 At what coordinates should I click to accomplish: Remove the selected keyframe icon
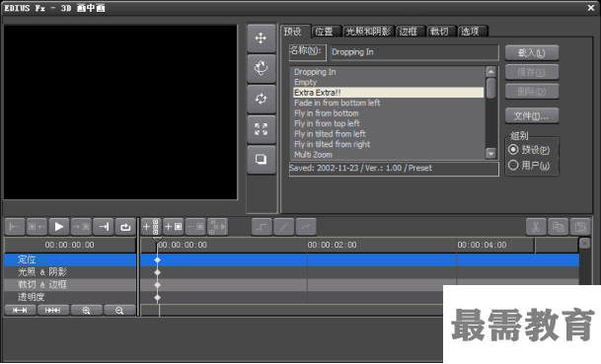coord(195,227)
